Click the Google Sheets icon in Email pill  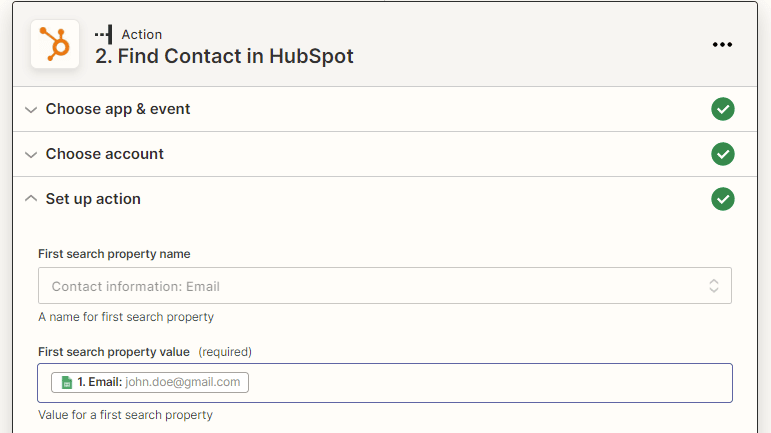[67, 382]
